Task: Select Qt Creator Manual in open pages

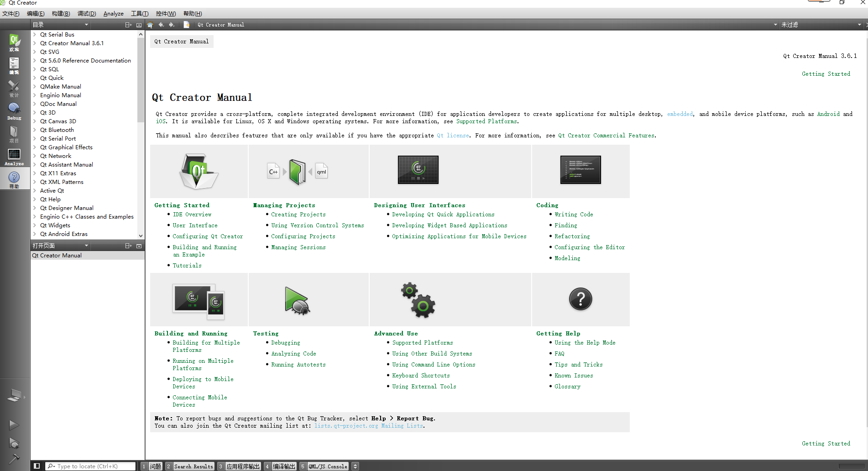Action: [x=88, y=256]
